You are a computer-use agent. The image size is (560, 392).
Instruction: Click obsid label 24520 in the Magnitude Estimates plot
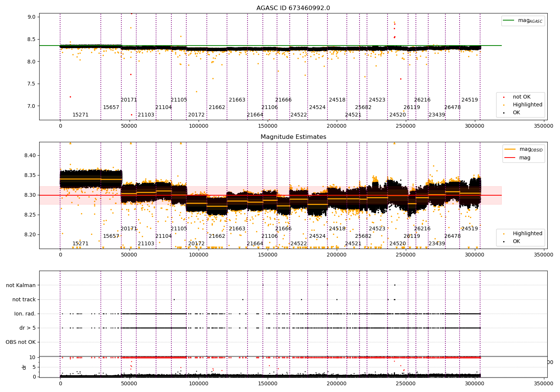pyautogui.click(x=398, y=243)
